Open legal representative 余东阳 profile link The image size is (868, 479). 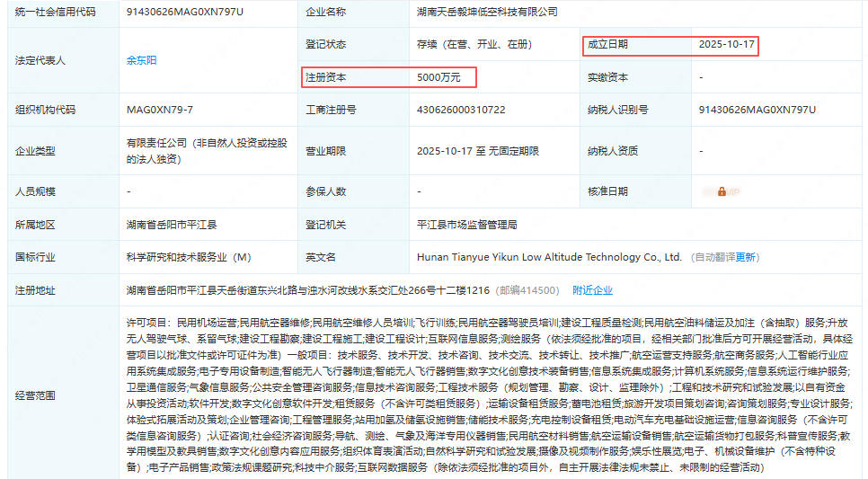tap(141, 60)
